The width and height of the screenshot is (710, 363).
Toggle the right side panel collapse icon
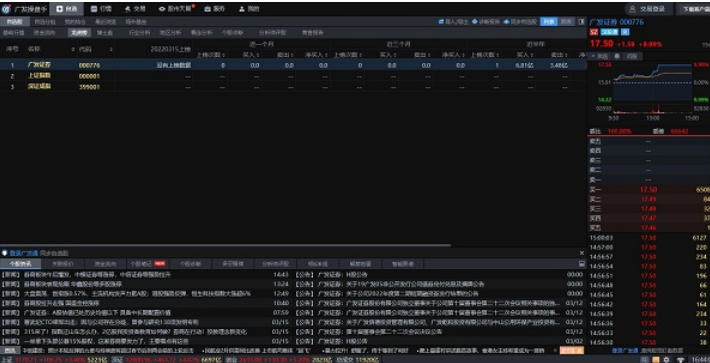pos(581,21)
